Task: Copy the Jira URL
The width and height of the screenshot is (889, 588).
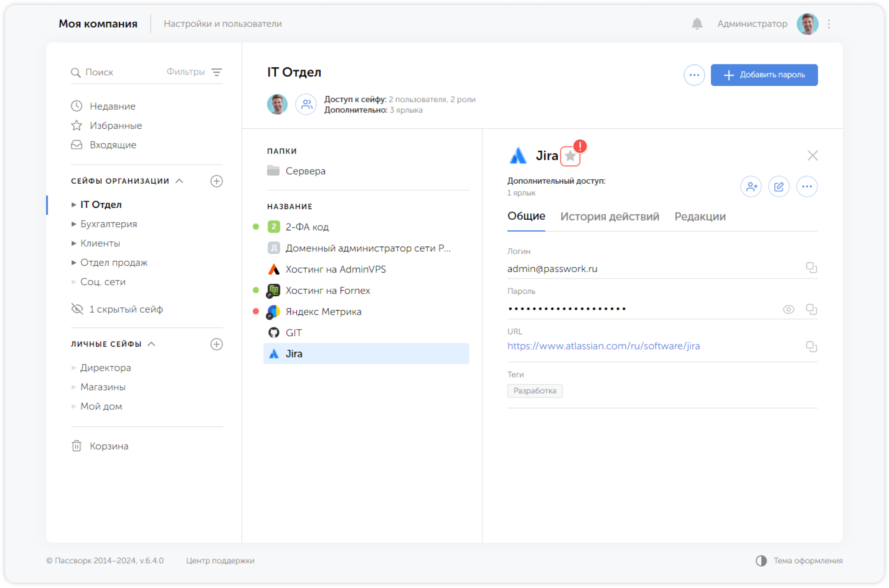Action: (x=811, y=347)
